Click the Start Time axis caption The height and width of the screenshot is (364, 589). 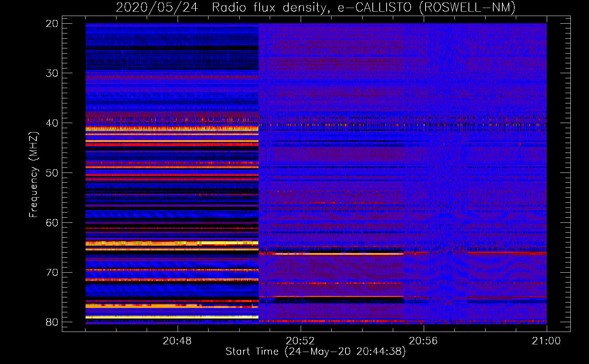pyautogui.click(x=315, y=351)
